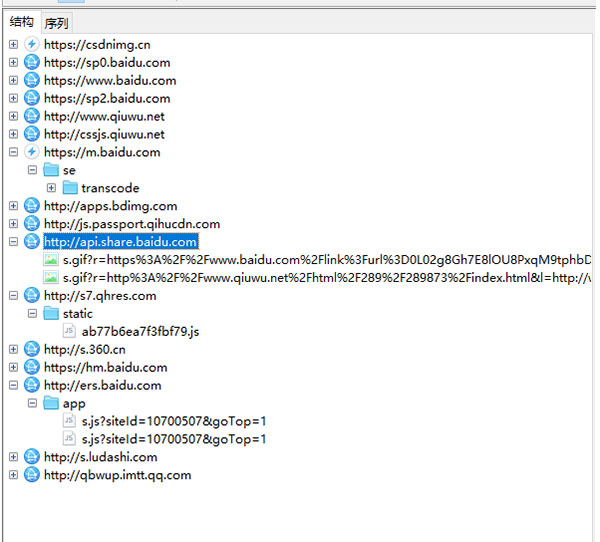Expand the http://js.passport.qihucdn.com node
The image size is (600, 542).
13,224
